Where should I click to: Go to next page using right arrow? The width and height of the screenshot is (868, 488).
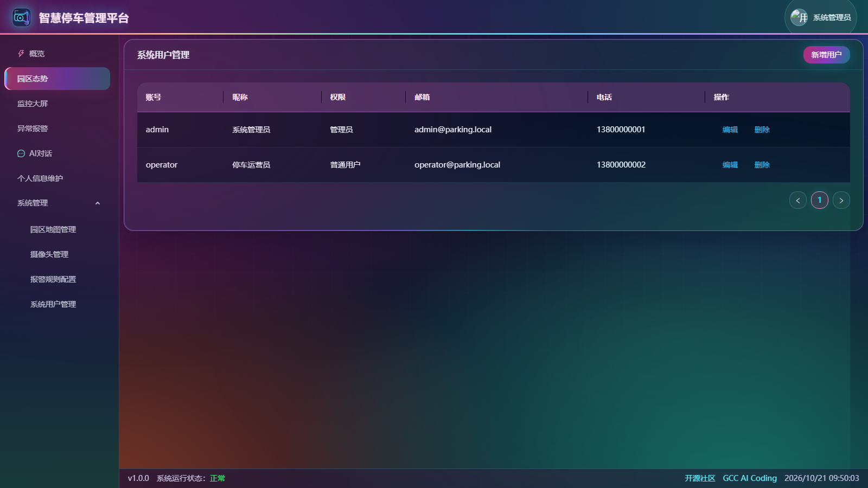pyautogui.click(x=841, y=200)
